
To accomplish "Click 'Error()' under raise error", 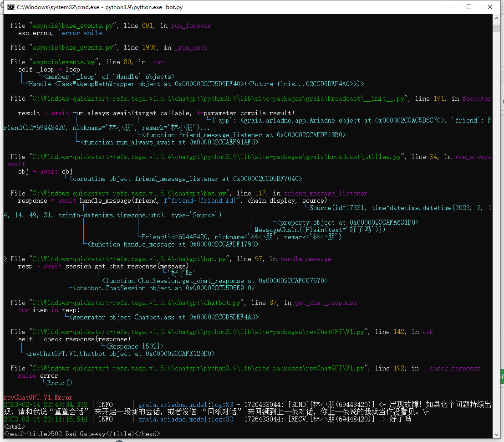I will point(60,383).
